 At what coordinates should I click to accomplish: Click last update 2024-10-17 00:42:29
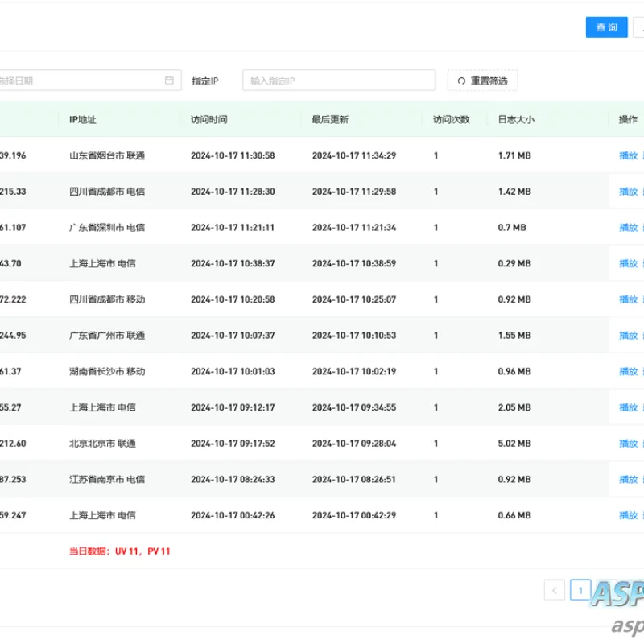point(354,515)
